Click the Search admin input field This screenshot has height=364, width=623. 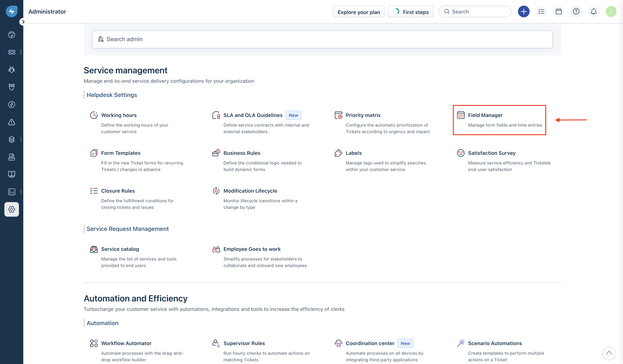(322, 39)
